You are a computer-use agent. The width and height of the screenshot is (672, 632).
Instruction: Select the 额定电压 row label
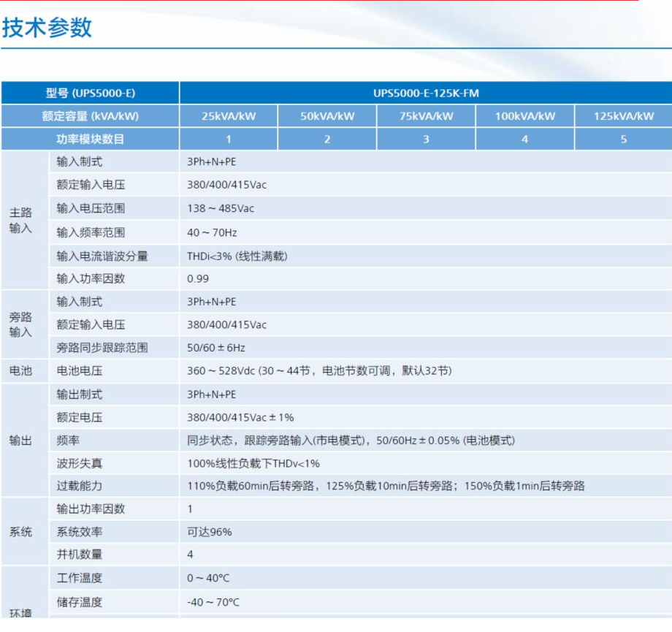80,418
